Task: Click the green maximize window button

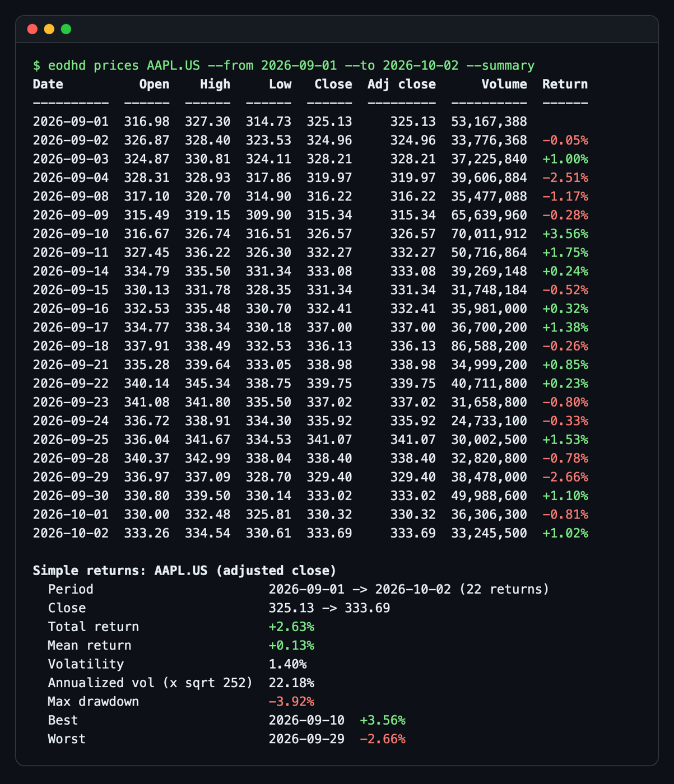Action: 66,29
